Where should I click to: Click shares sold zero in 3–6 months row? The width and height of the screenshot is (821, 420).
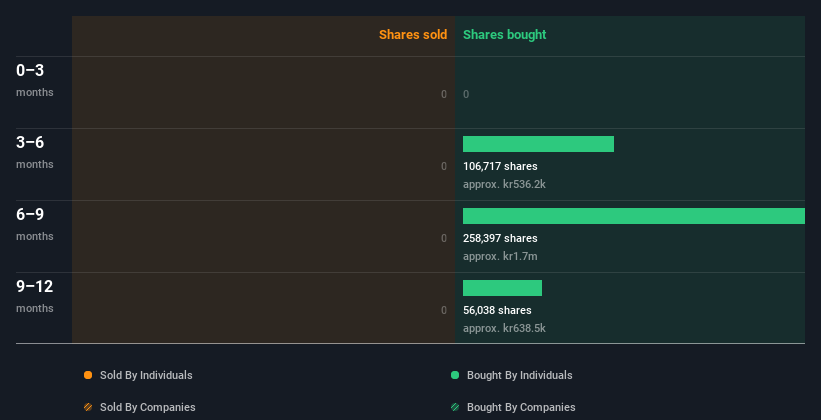[x=444, y=166]
